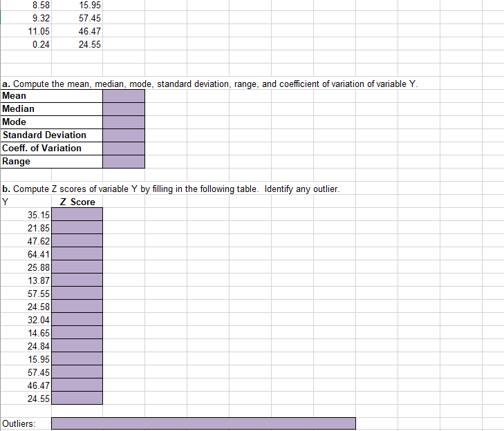The height and width of the screenshot is (431, 504).
Task: Click 15.95 in the Z score table
Action: pyautogui.click(x=39, y=359)
